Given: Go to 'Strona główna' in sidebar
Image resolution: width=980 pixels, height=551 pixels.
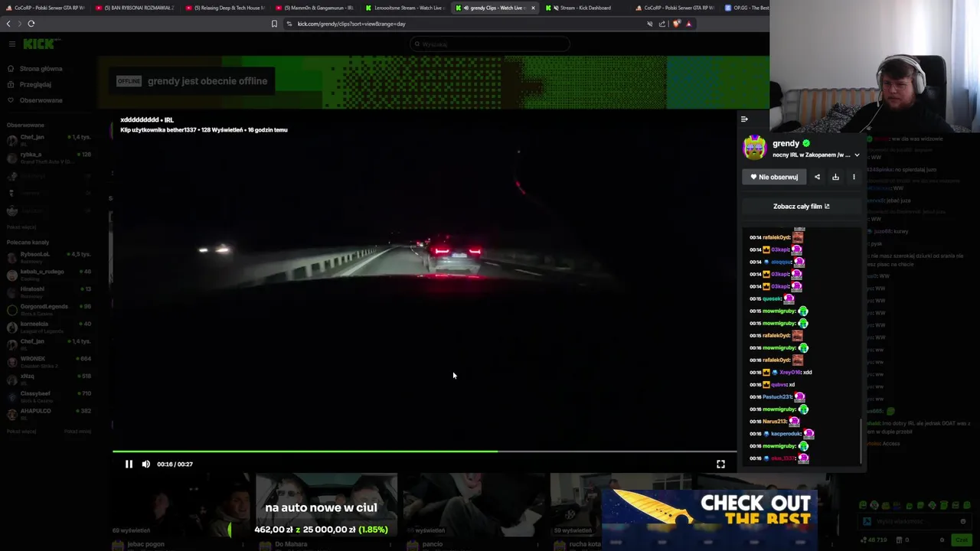Looking at the screenshot, I should (41, 69).
